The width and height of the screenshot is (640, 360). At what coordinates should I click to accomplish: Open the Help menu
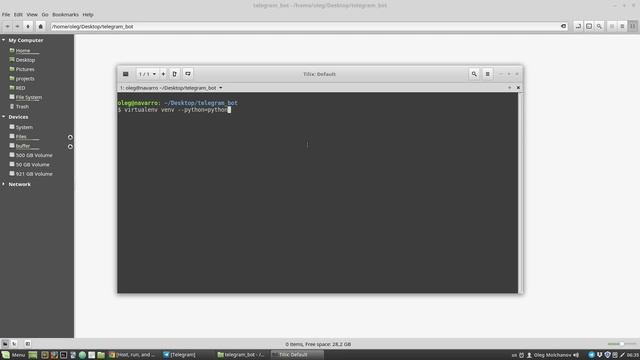tap(88, 14)
